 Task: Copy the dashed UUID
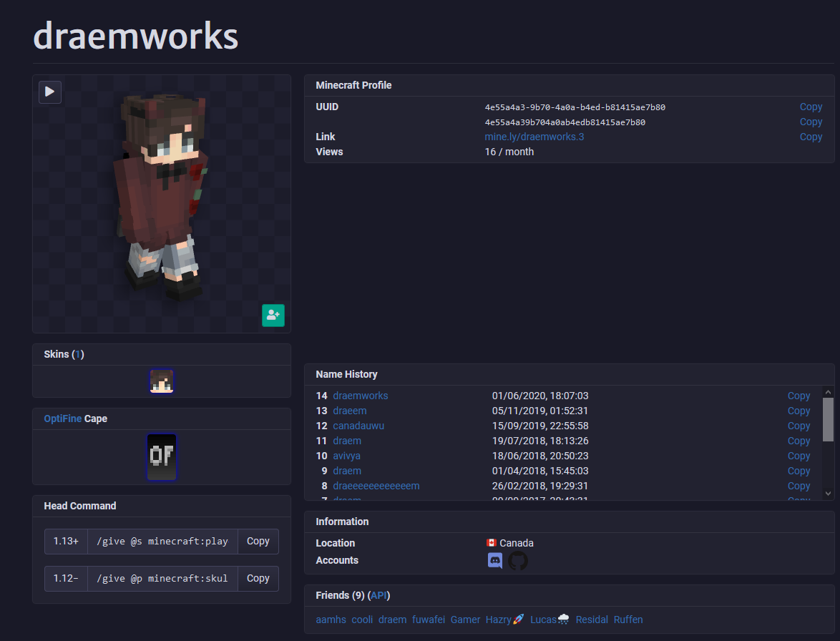coord(811,107)
